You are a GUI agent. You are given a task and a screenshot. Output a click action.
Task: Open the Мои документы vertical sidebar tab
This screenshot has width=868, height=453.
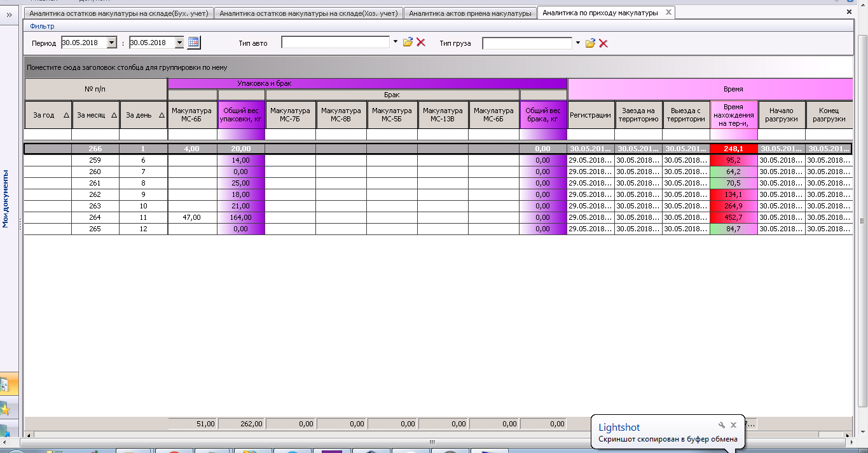6,198
